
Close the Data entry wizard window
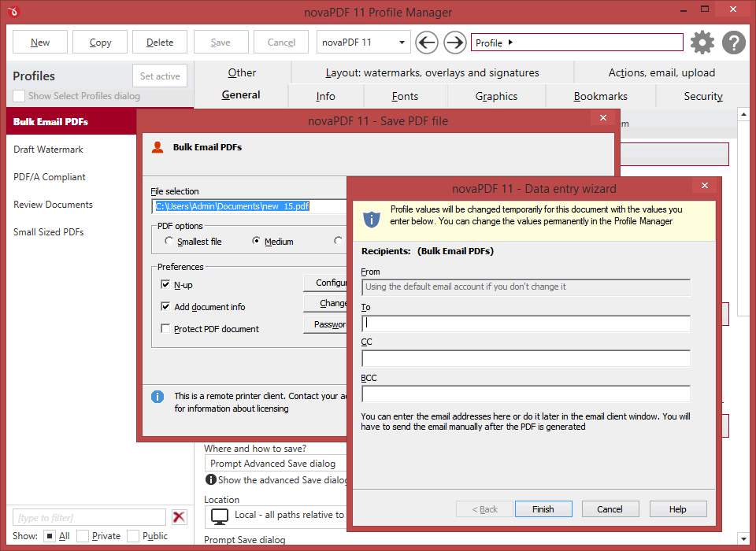click(x=704, y=185)
